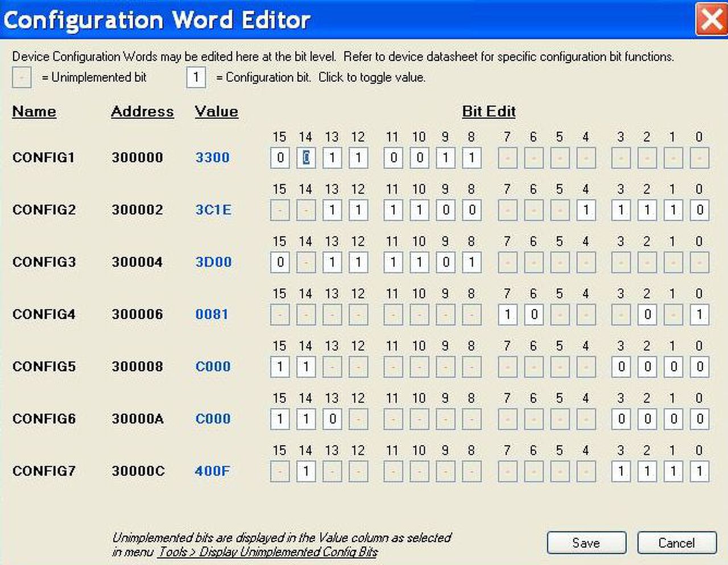The width and height of the screenshot is (728, 565).
Task: Click the Bit Edit column header
Action: click(489, 111)
